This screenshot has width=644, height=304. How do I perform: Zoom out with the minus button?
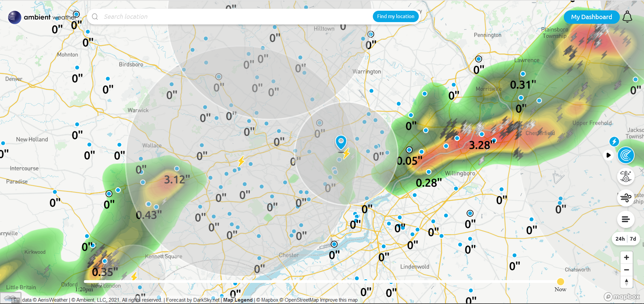(x=626, y=270)
